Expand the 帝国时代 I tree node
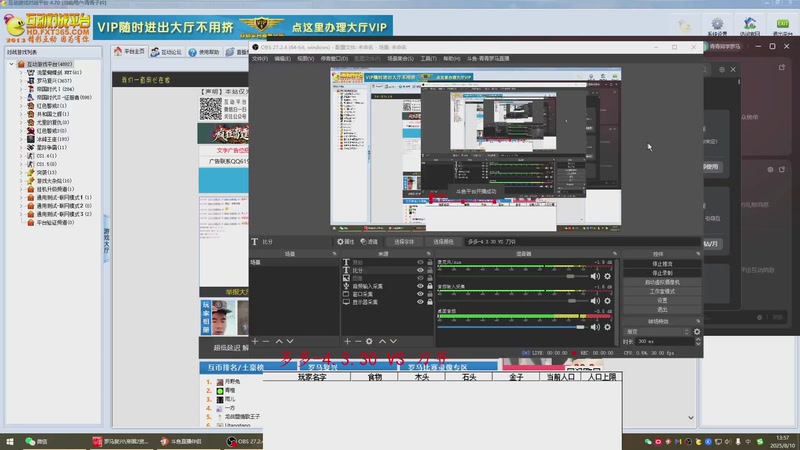The height and width of the screenshot is (450, 800). point(21,89)
